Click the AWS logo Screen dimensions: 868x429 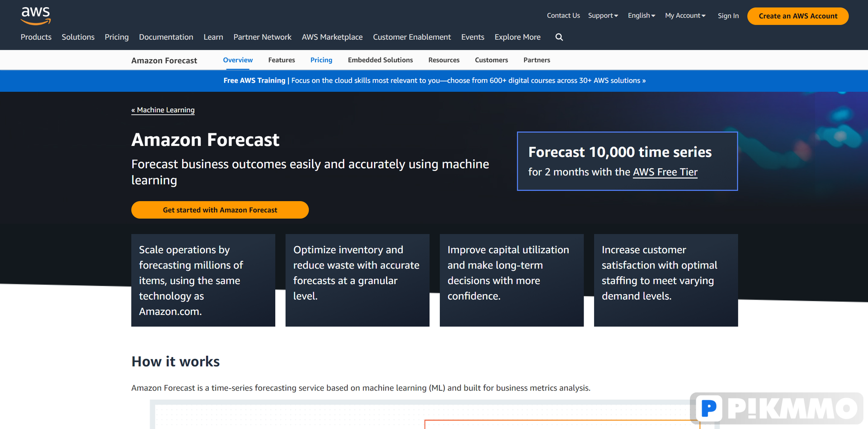click(x=36, y=16)
